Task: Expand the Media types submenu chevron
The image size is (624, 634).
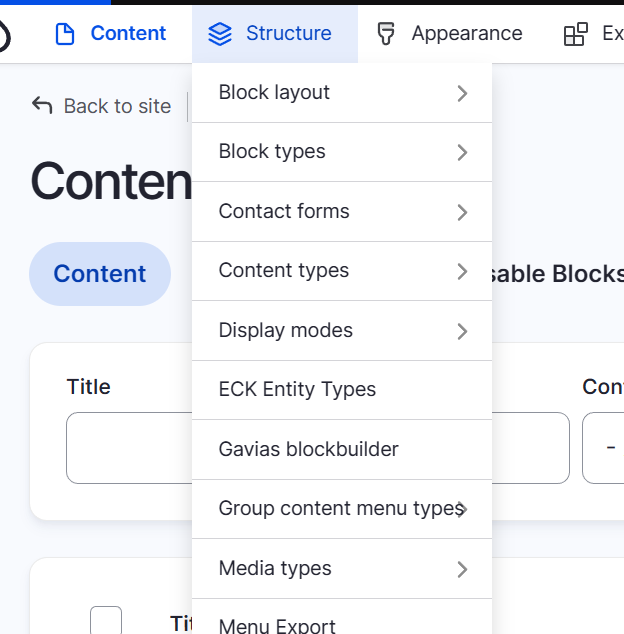Action: tap(462, 569)
